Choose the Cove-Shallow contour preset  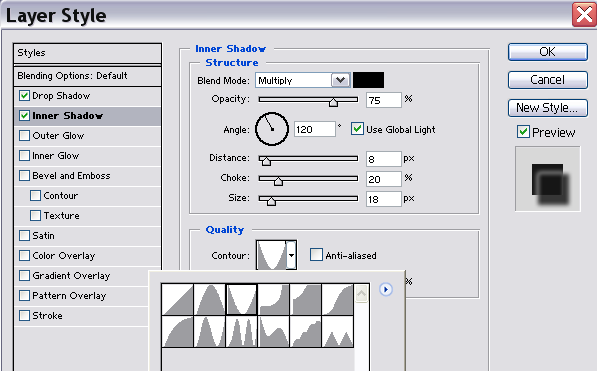pos(305,299)
